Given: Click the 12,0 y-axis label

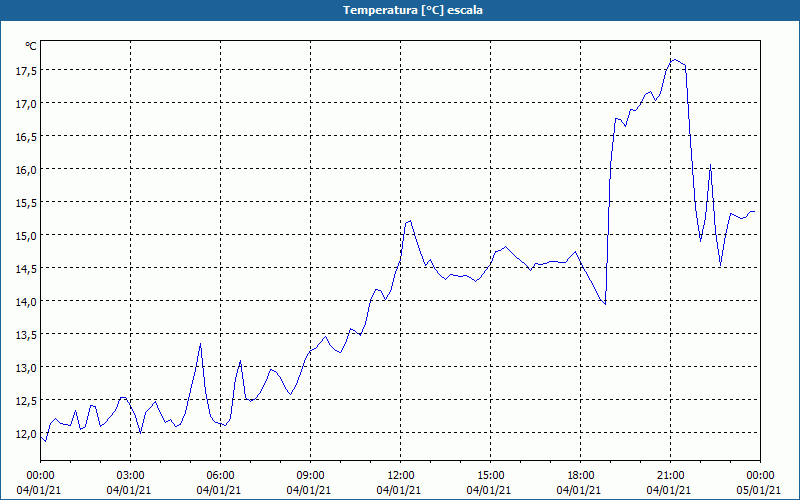Looking at the screenshot, I should tap(26, 434).
